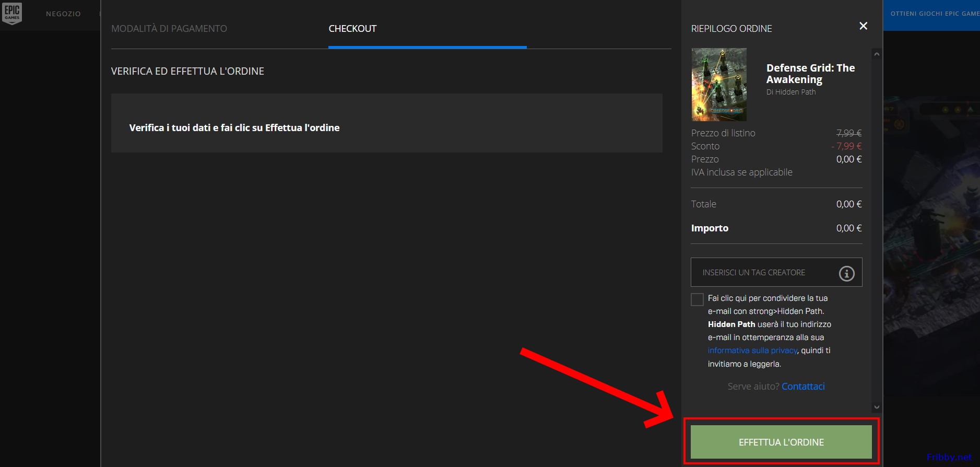Click the 'Totale' label
The image size is (980, 467).
click(703, 204)
